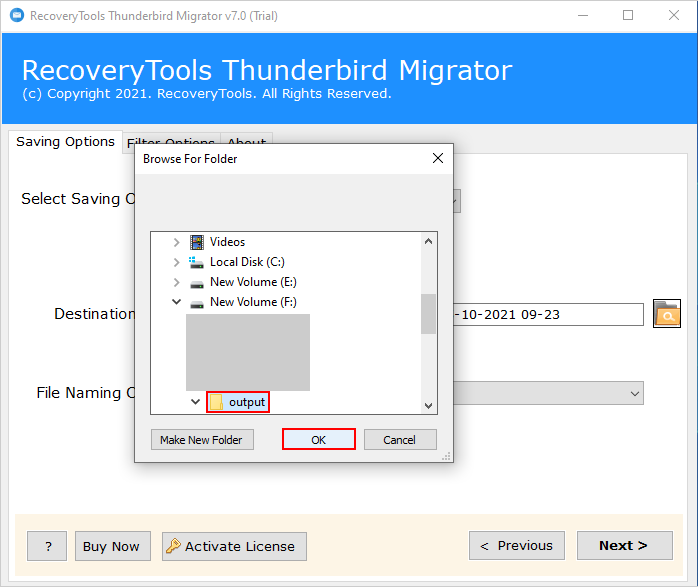This screenshot has height=587, width=698.
Task: Select New Volume (E:) in folder tree
Action: 253,282
